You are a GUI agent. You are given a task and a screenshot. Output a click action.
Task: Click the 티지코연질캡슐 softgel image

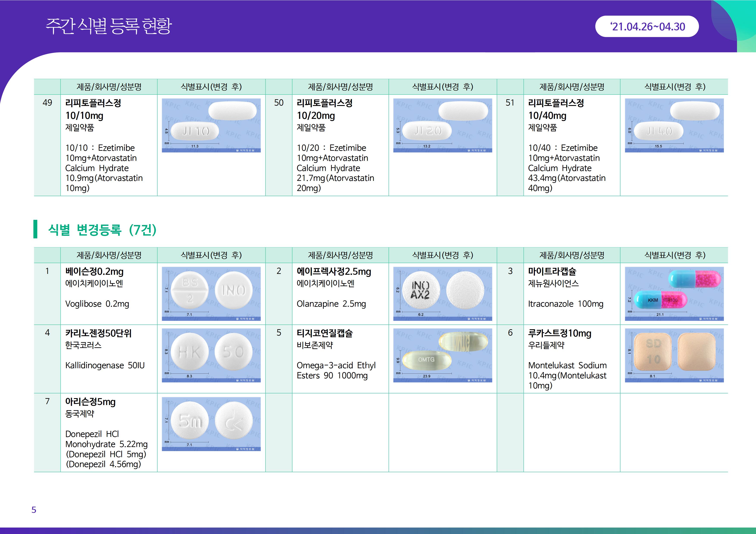pyautogui.click(x=442, y=355)
